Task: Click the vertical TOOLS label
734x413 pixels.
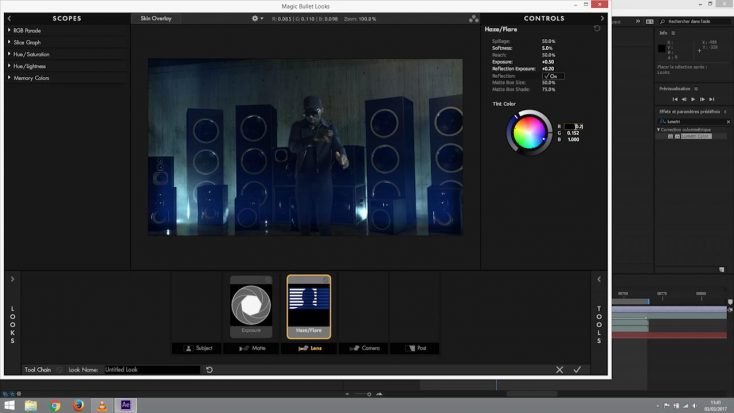Action: point(599,325)
